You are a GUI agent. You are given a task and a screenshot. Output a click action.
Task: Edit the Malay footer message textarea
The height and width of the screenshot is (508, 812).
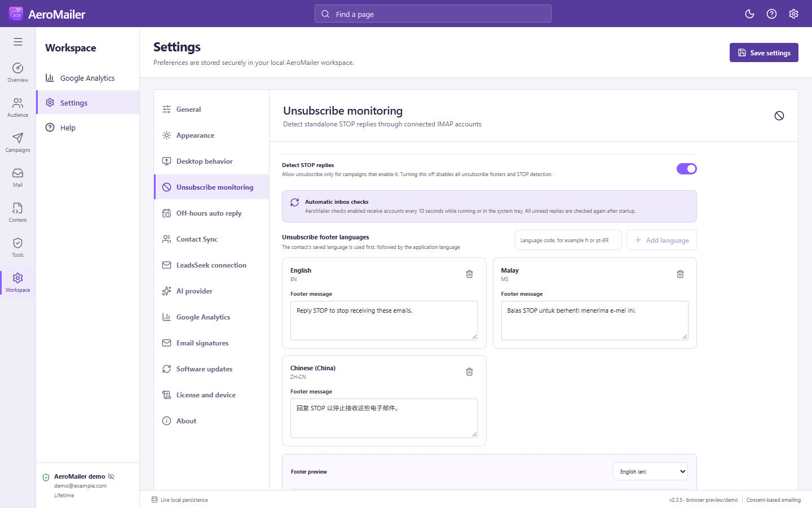click(x=594, y=321)
